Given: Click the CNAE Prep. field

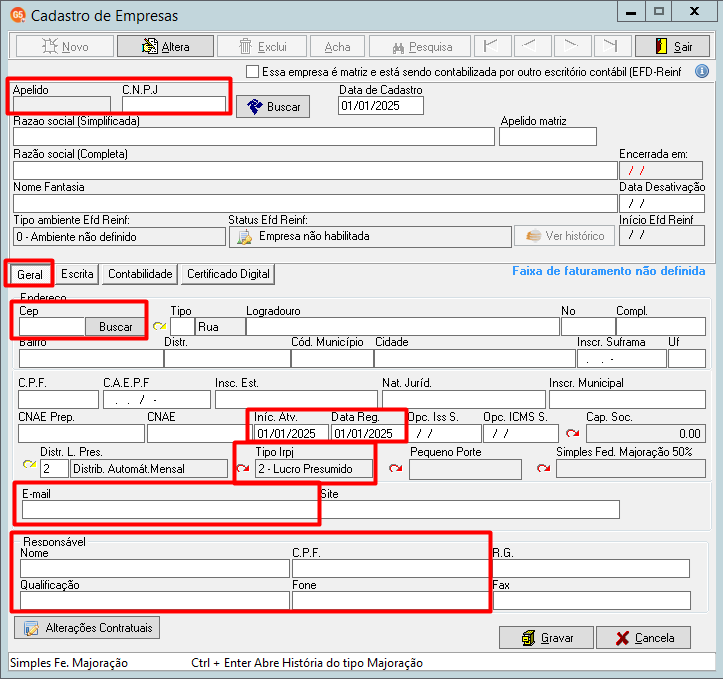Looking at the screenshot, I should click(x=81, y=433).
